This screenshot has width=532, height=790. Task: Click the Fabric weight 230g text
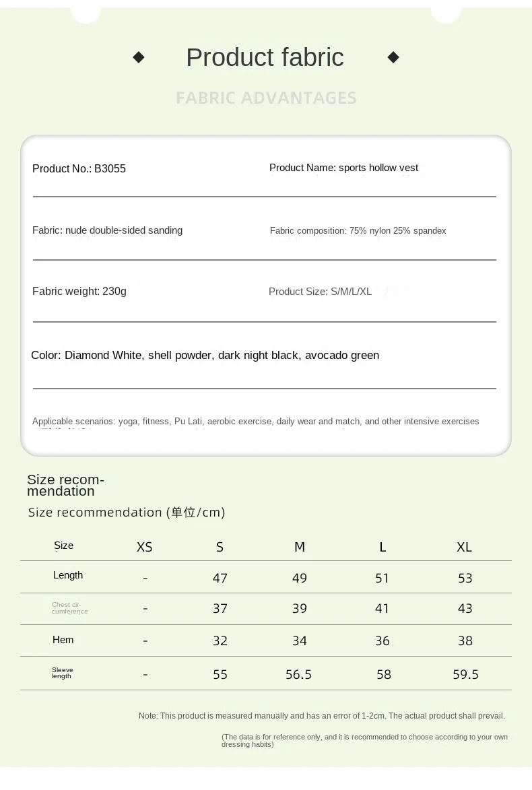point(79,292)
